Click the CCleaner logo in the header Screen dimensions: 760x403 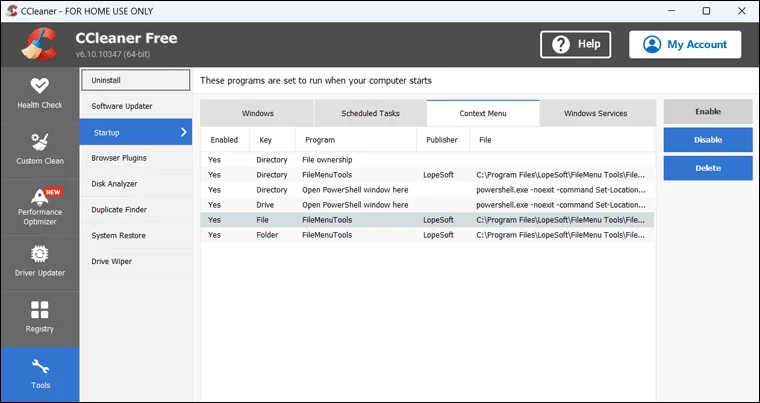click(39, 44)
